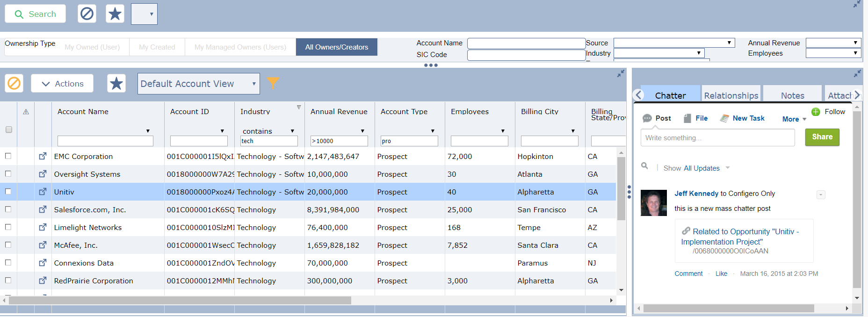This screenshot has width=868, height=317.
Task: Collapse the top search panel with the arrows icon
Action: click(857, 4)
